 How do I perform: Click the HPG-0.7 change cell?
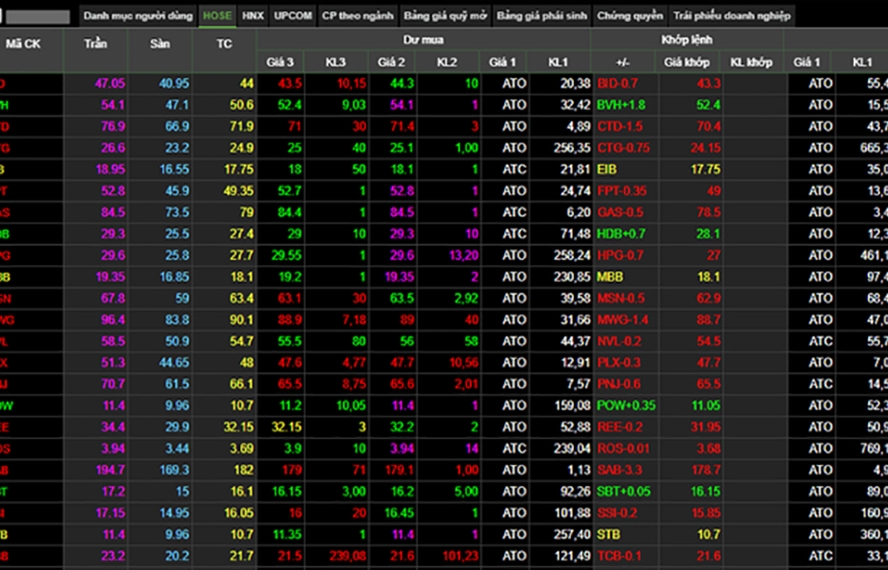tap(618, 255)
